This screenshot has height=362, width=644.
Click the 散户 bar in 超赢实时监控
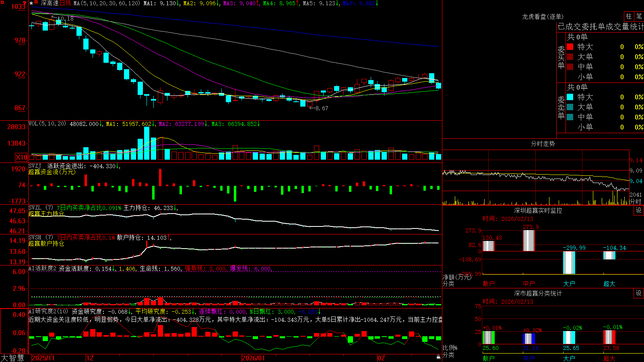488,246
